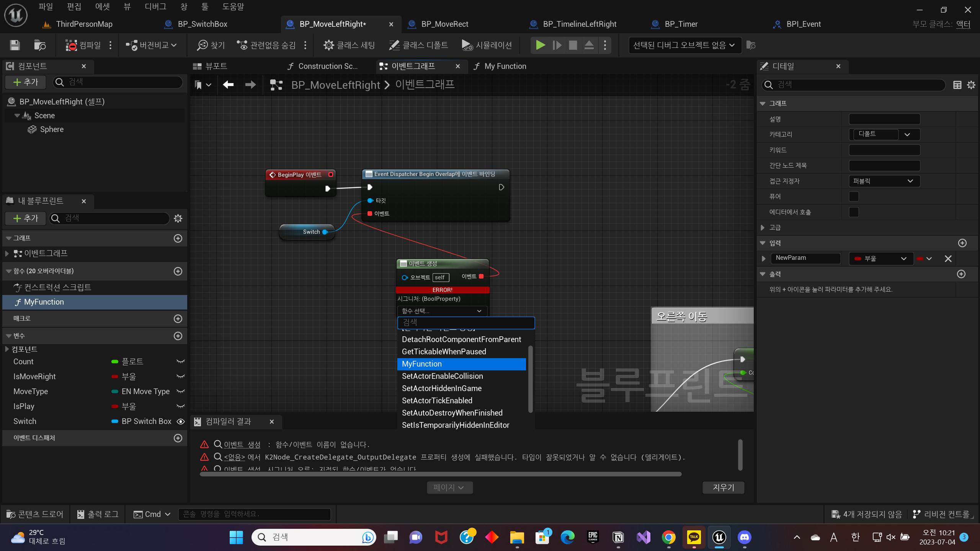Expand the NewParam input row

[x=764, y=259]
